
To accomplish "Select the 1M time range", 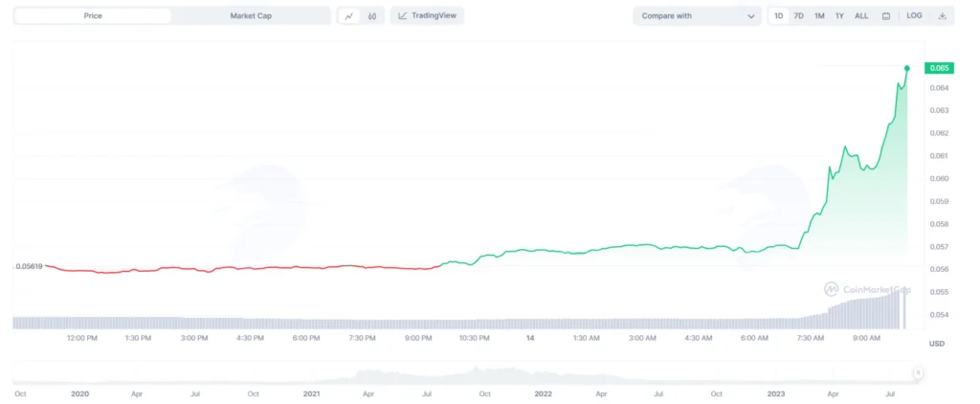I will [x=819, y=16].
